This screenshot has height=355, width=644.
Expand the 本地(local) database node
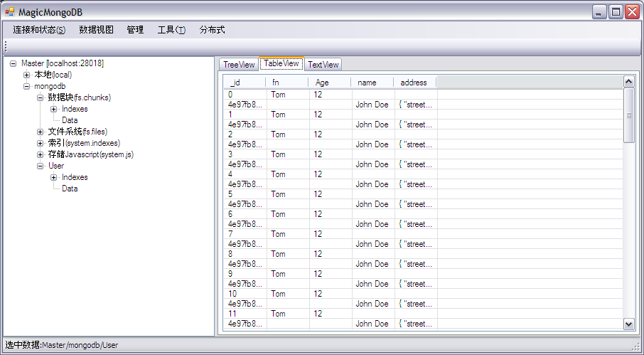coord(27,75)
